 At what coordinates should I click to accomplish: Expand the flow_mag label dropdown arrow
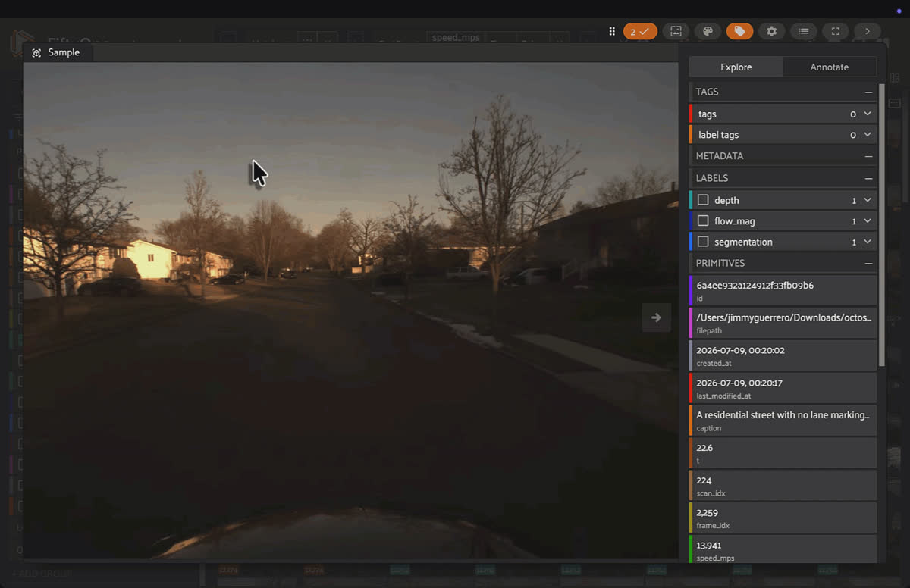pyautogui.click(x=868, y=221)
